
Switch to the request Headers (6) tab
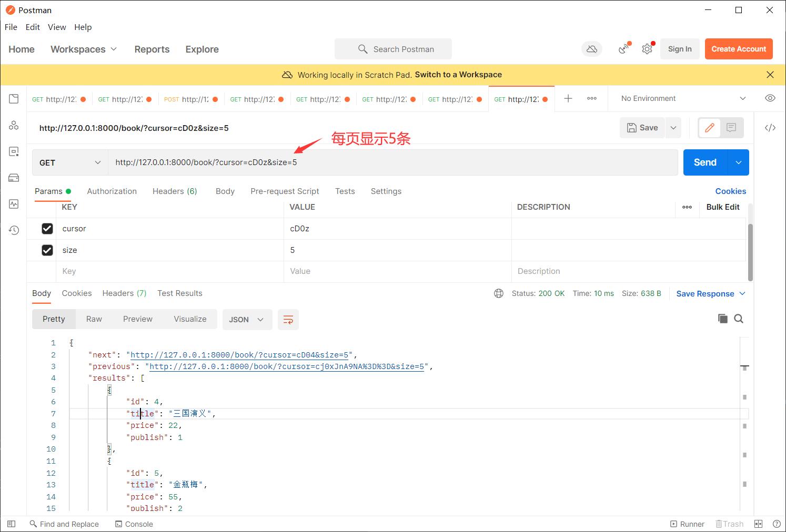point(175,191)
